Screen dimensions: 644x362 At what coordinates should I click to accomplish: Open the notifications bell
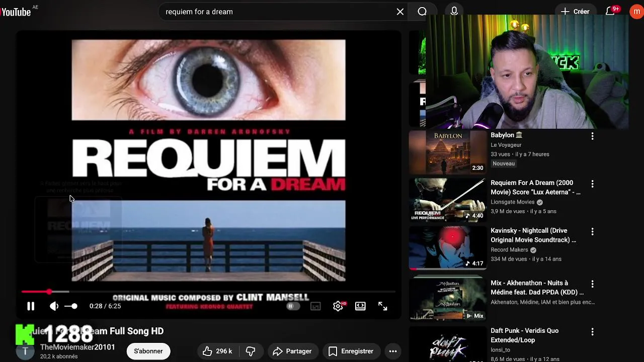pyautogui.click(x=610, y=12)
